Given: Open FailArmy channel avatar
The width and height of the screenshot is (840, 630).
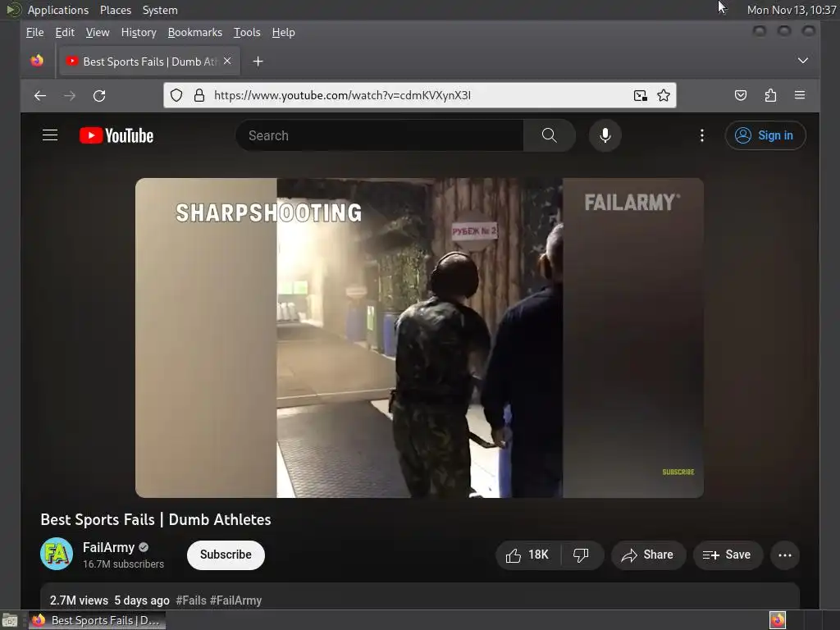Looking at the screenshot, I should click(x=57, y=554).
